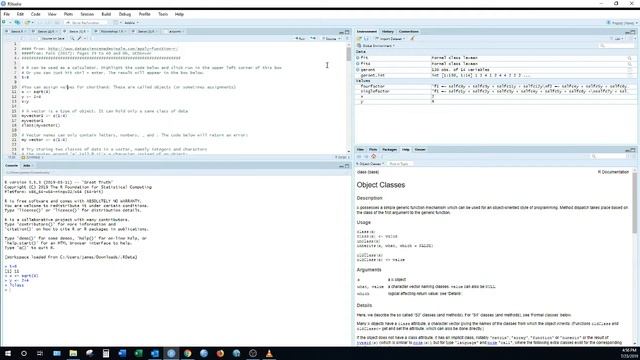Open the Tools menu
The width and height of the screenshot is (640, 360).
click(x=163, y=14)
